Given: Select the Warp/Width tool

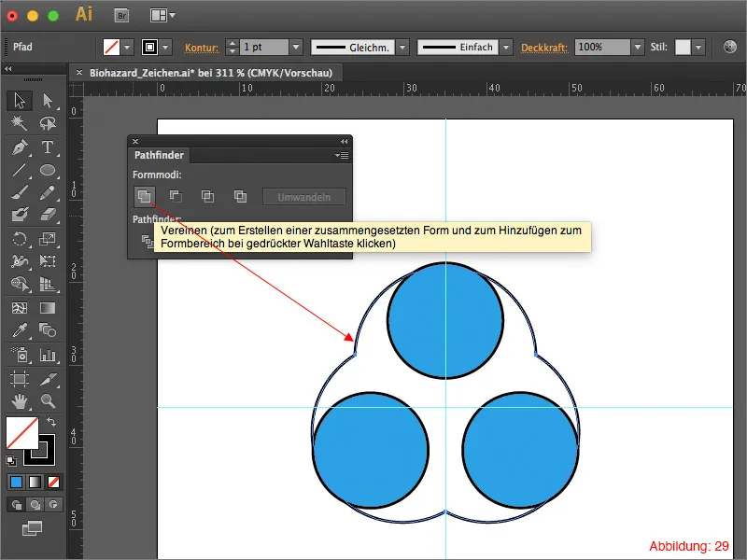Looking at the screenshot, I should [x=20, y=261].
